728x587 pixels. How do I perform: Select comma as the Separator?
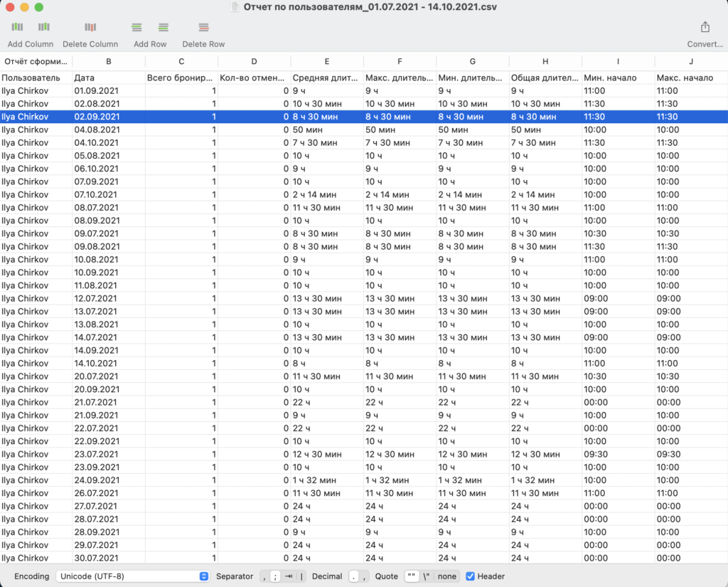(264, 576)
